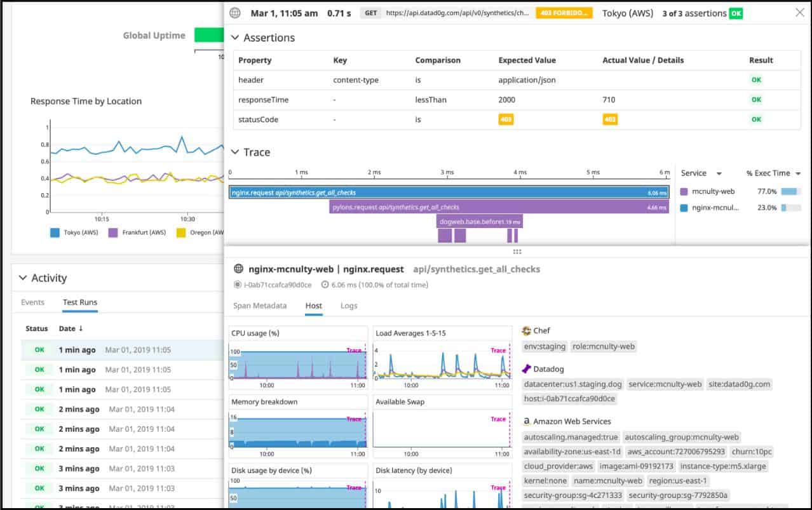Click the actual value 403 badge
The image size is (812, 510).
click(610, 119)
